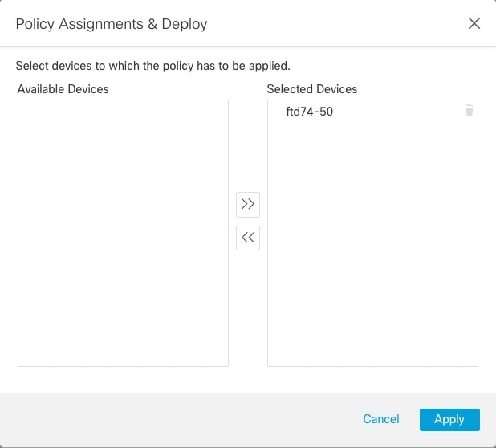Hit the blue Apply button
Viewport: 496px width, 448px height.
click(449, 420)
